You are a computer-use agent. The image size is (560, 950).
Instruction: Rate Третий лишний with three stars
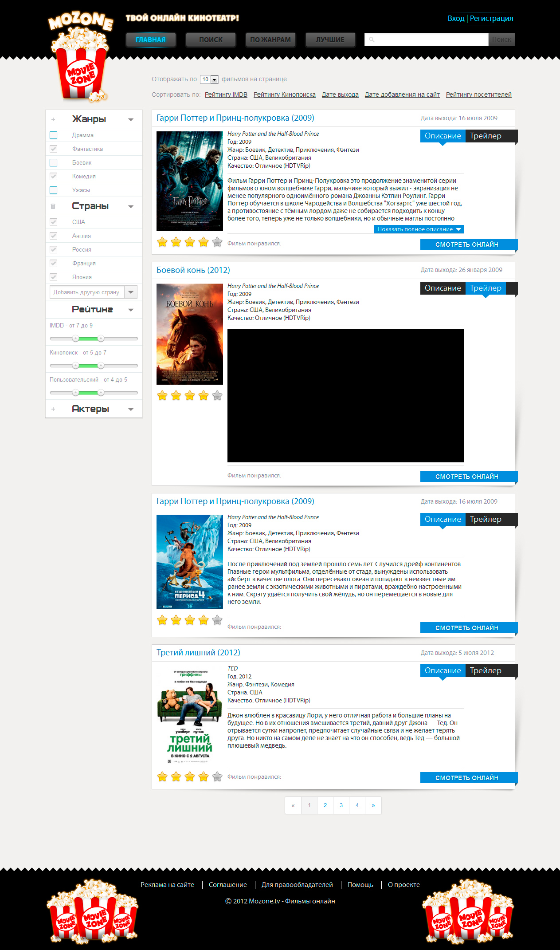[190, 777]
